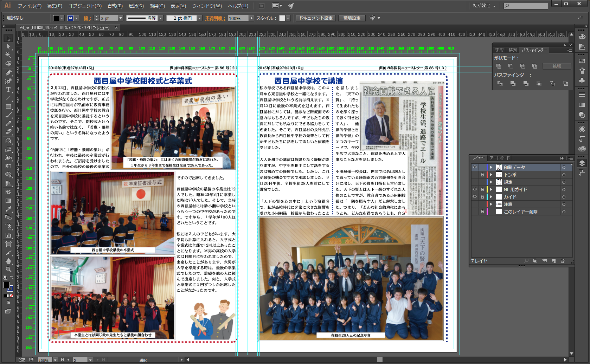Select the Eraser tool

[x=8, y=132]
